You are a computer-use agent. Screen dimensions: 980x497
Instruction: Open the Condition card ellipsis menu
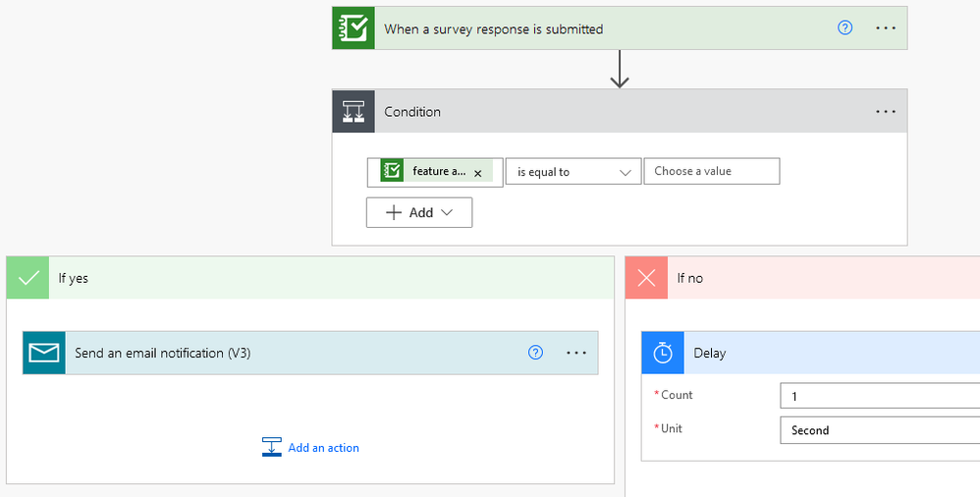tap(886, 112)
